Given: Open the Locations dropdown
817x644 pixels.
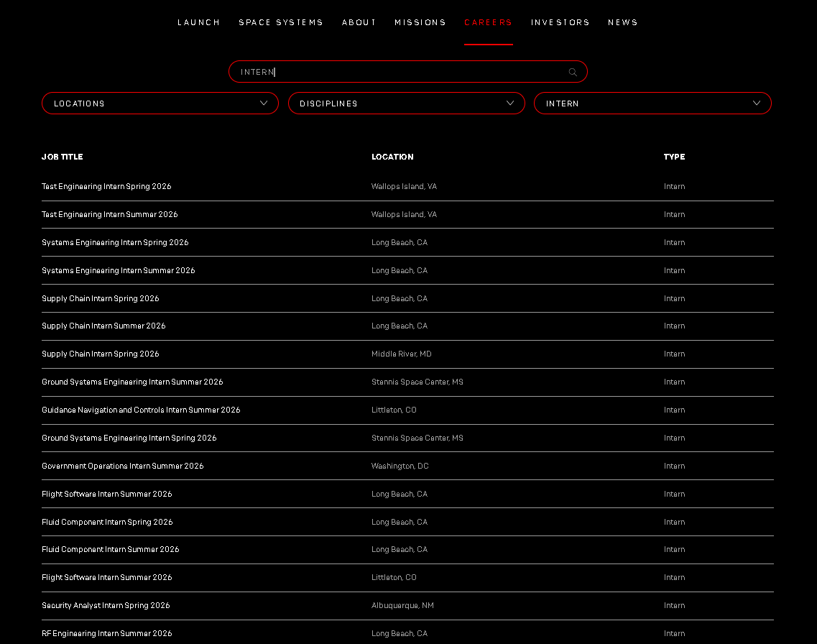Looking at the screenshot, I should tap(160, 103).
